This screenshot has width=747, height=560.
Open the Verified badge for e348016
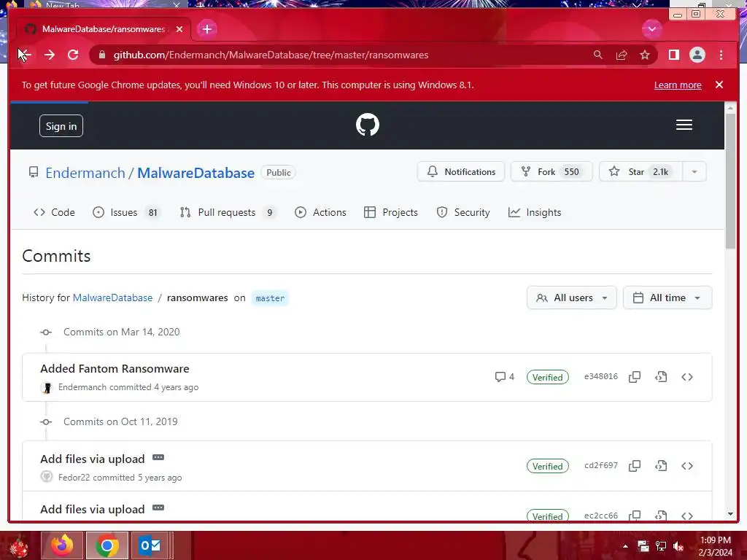point(547,377)
